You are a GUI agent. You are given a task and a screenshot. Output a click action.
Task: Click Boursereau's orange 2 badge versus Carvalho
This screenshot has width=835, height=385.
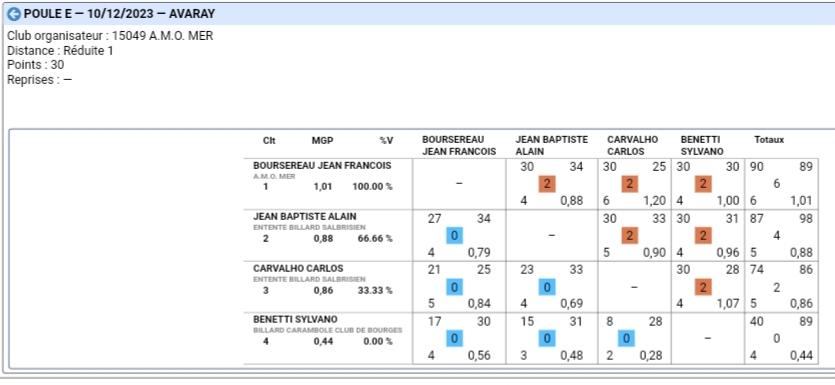point(629,184)
